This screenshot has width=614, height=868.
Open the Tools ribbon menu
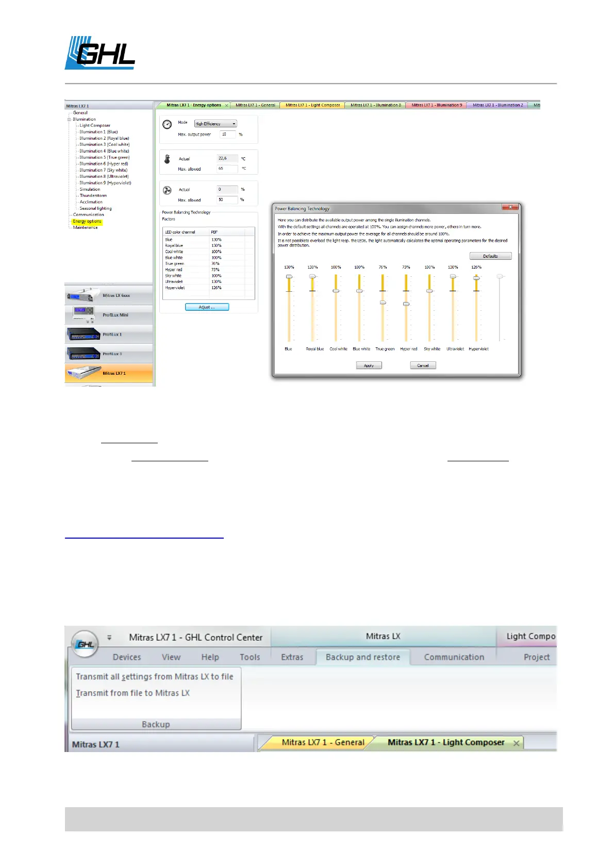coord(250,657)
